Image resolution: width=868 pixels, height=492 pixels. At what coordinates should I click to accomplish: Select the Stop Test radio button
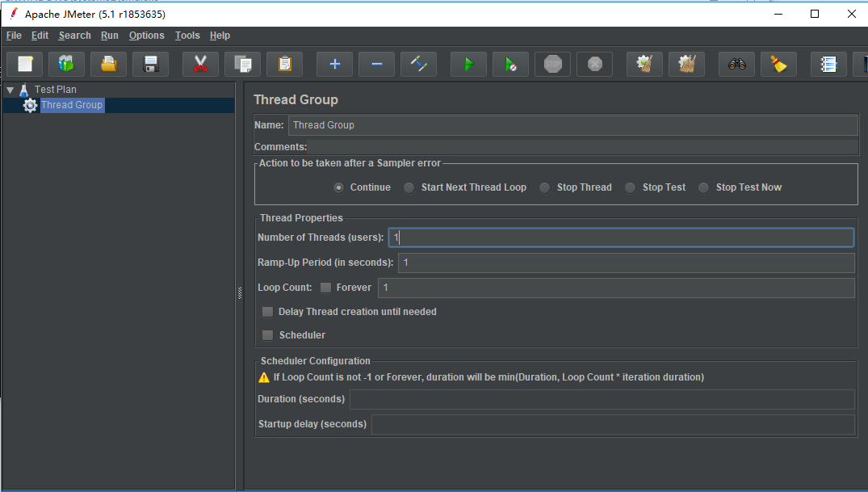pos(630,187)
